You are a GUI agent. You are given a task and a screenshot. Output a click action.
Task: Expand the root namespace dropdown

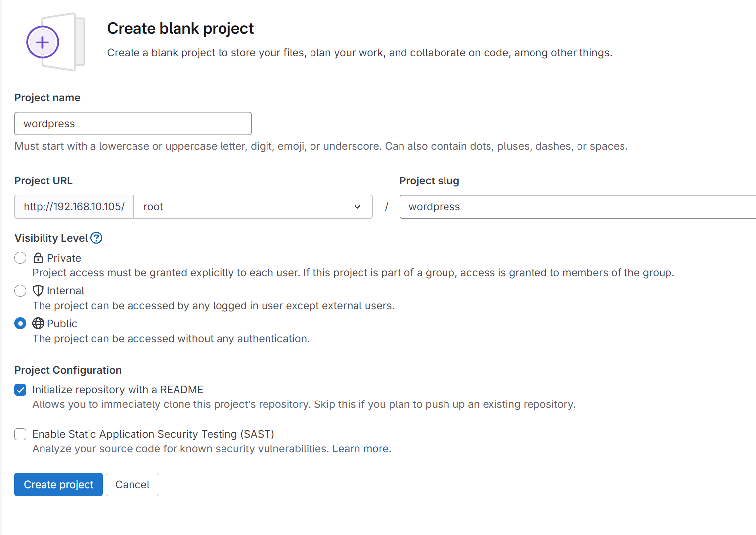coord(253,207)
